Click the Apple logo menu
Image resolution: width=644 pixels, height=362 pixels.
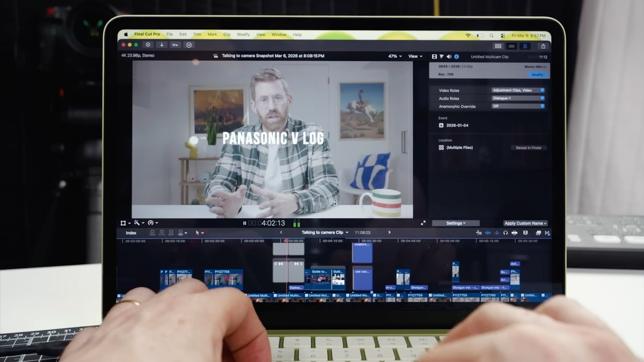127,34
